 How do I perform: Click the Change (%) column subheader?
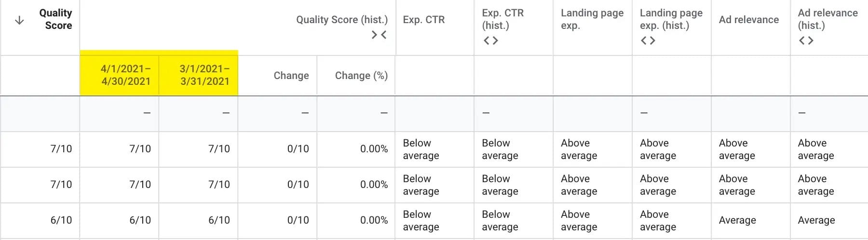click(x=361, y=76)
